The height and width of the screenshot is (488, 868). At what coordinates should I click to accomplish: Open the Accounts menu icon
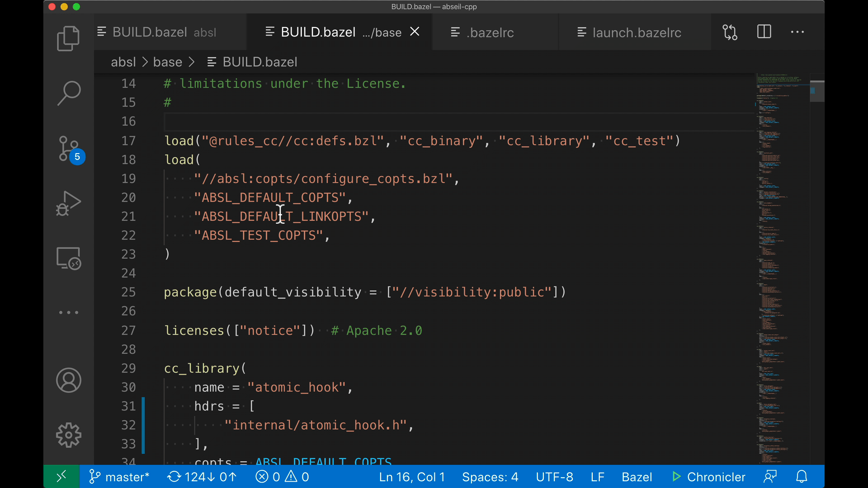coord(69,380)
